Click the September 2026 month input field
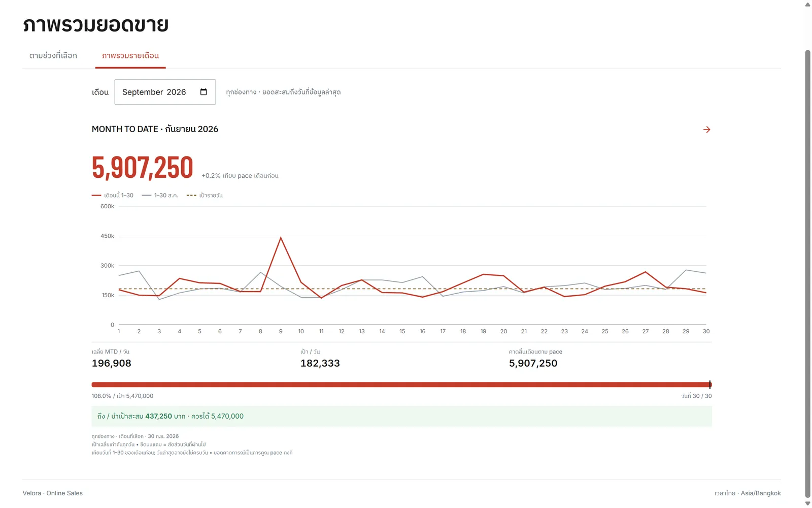Image resolution: width=812 pixels, height=508 pixels. tap(165, 92)
